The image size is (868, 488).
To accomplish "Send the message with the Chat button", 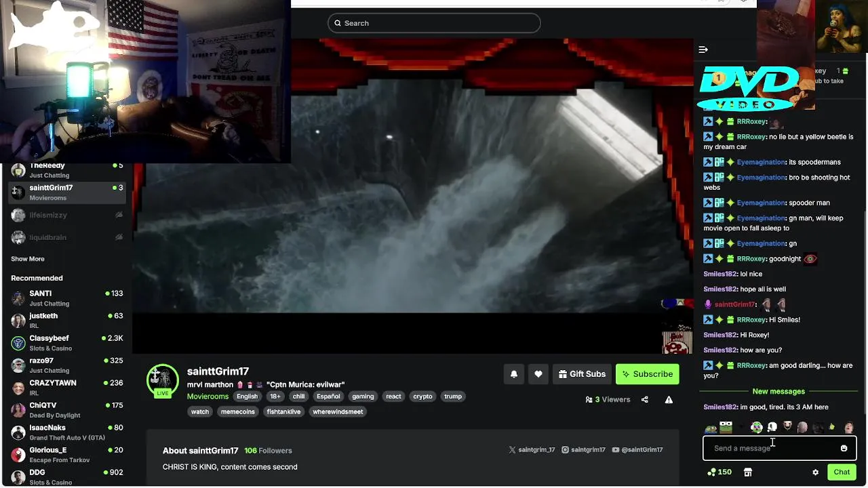I will click(x=842, y=472).
